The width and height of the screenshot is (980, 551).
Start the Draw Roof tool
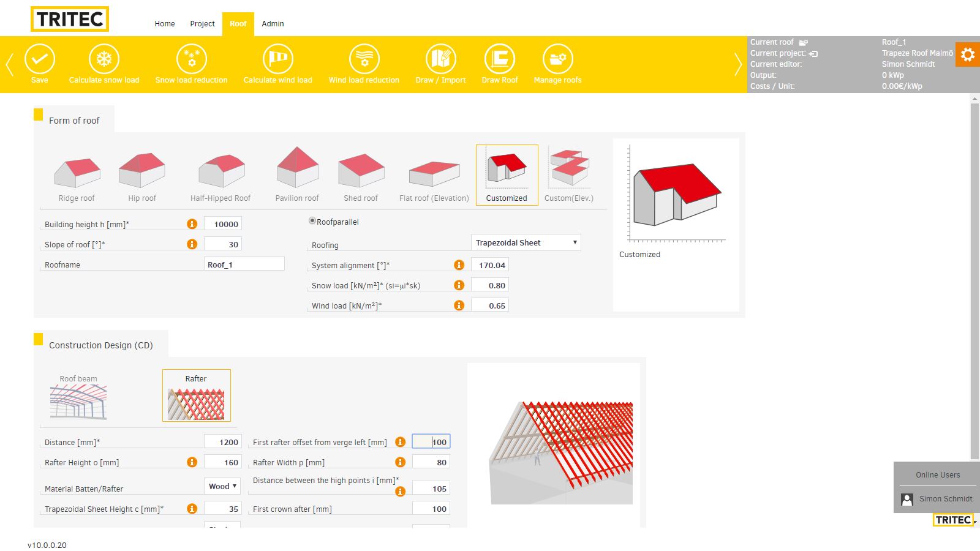click(499, 60)
